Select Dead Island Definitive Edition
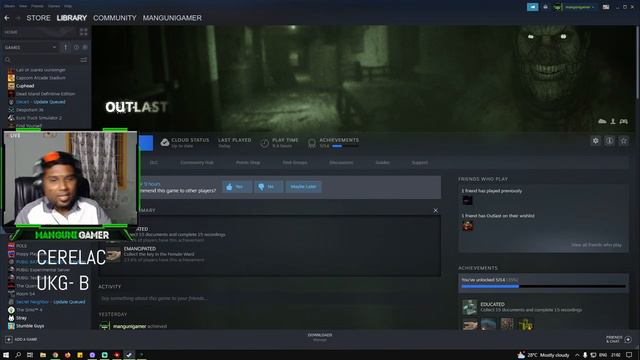 (x=45, y=94)
